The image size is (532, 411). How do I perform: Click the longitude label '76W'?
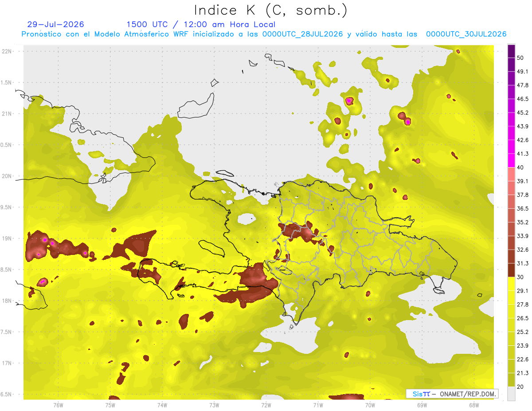[58, 405]
